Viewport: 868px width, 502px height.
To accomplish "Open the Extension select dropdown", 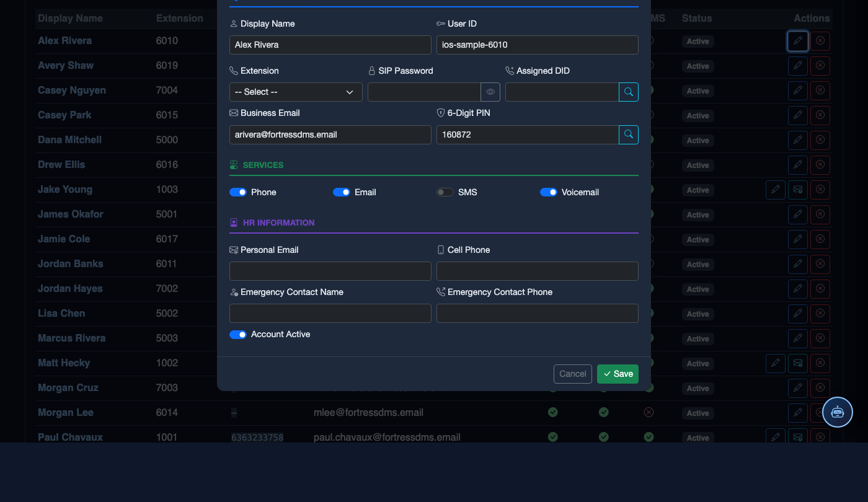I will click(296, 92).
